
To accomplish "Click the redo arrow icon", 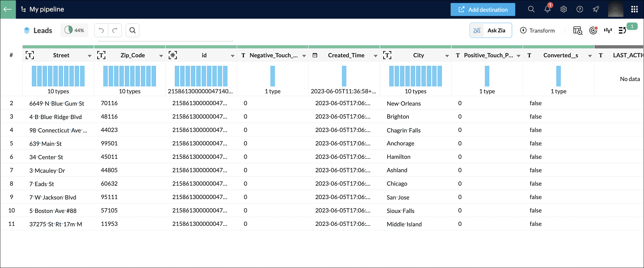I will pyautogui.click(x=115, y=30).
